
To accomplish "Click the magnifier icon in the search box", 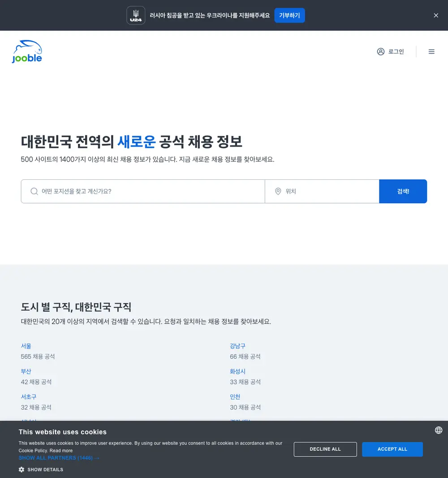I will [x=34, y=191].
